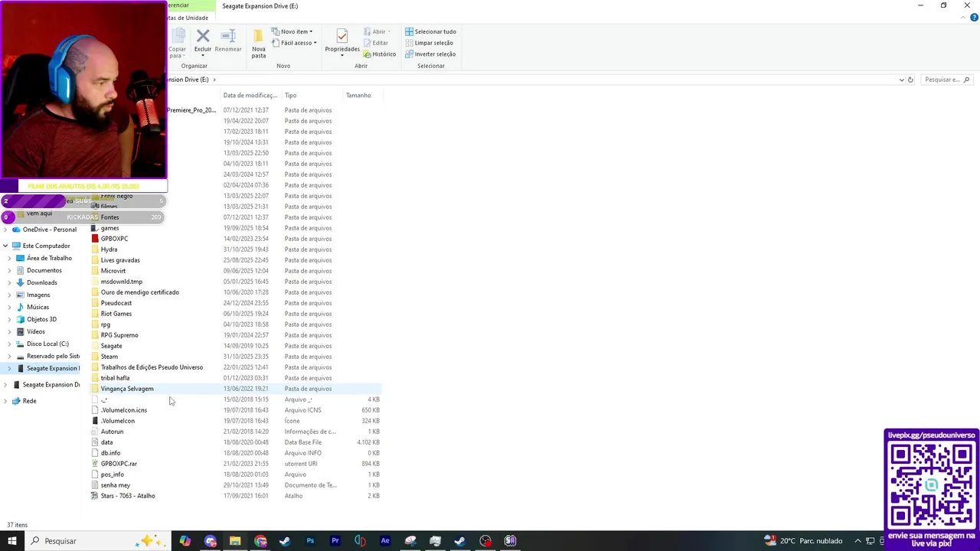The width and height of the screenshot is (980, 551).
Task: Select the Microvirt folder
Action: 113,271
